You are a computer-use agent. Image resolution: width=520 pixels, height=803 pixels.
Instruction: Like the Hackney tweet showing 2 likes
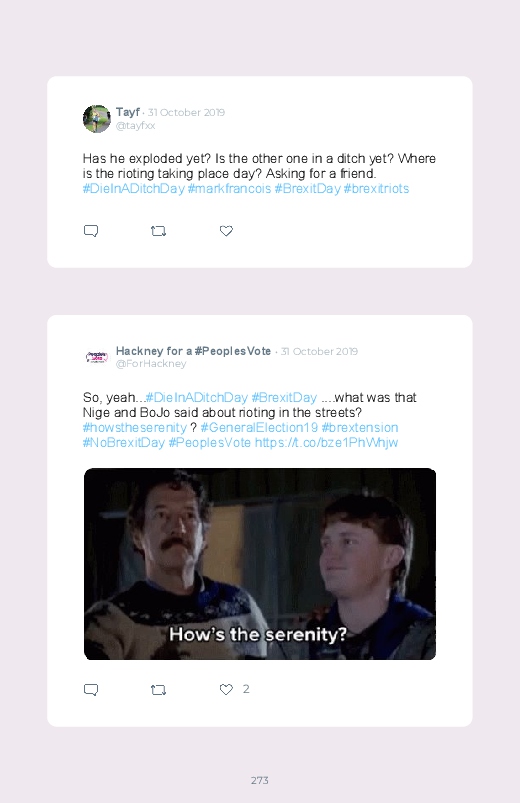point(226,689)
